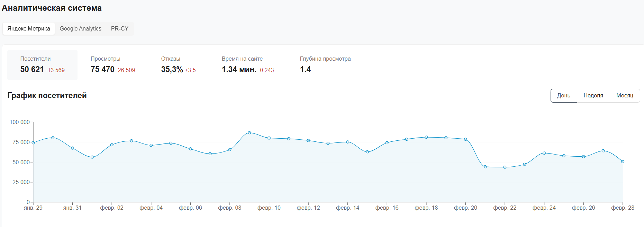Viewport: 644px width, 227px height.
Task: Click the График посетителей heading
Action: 47,96
